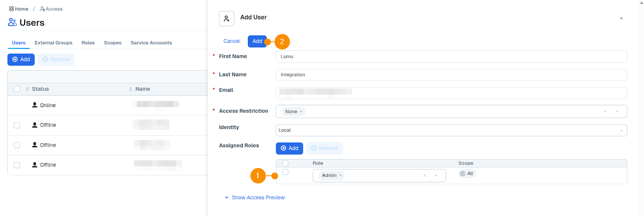Click the Access breadcrumb icon
Image resolution: width=644 pixels, height=216 pixels.
[x=42, y=9]
